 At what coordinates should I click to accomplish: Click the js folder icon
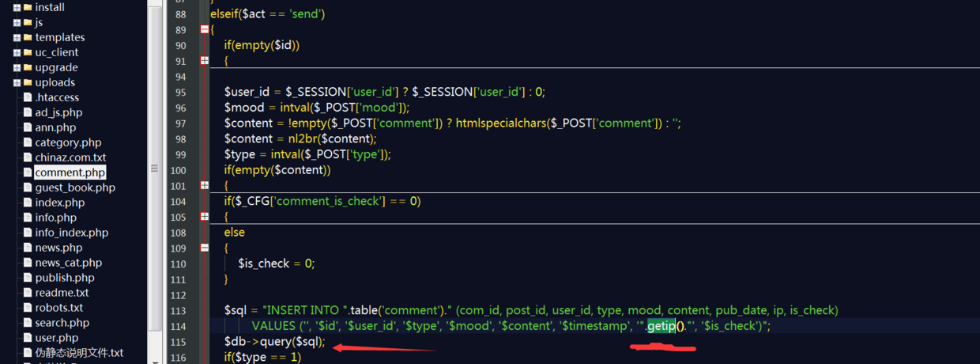28,22
